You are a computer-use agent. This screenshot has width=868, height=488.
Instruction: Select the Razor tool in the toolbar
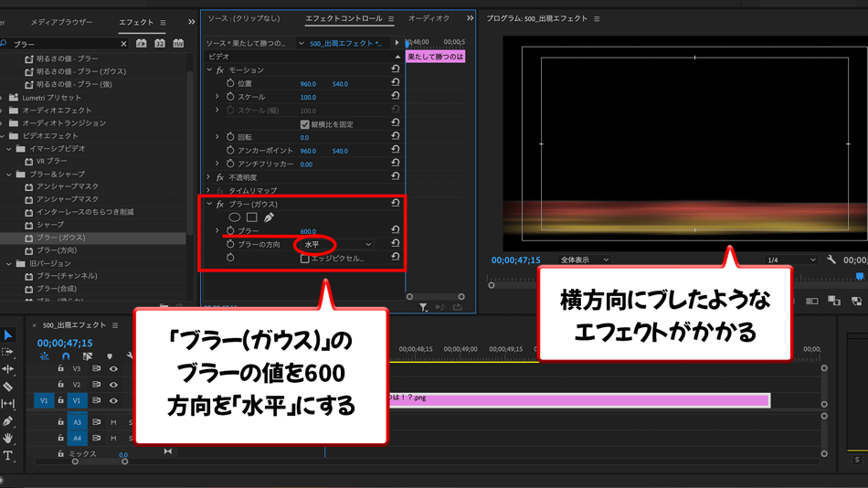pos(8,387)
